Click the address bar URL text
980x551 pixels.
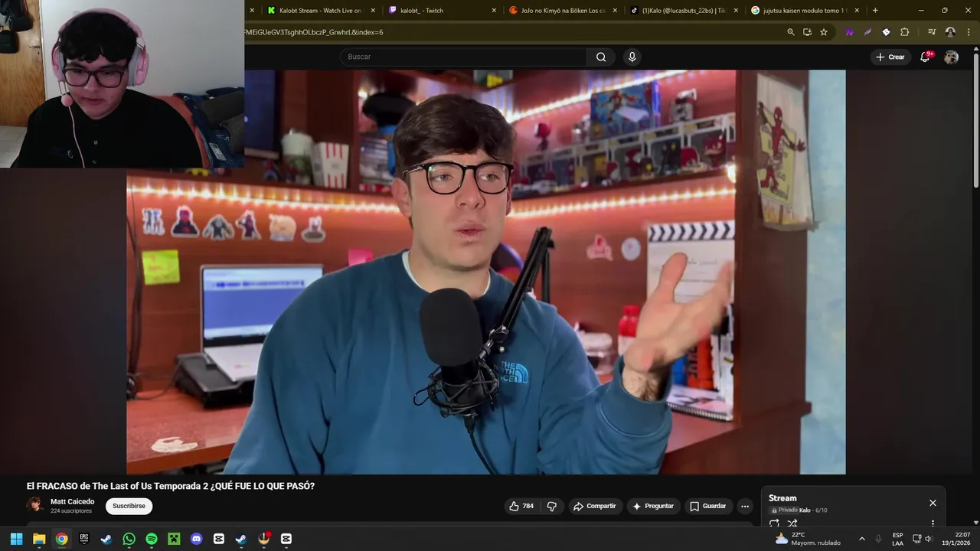pos(314,32)
